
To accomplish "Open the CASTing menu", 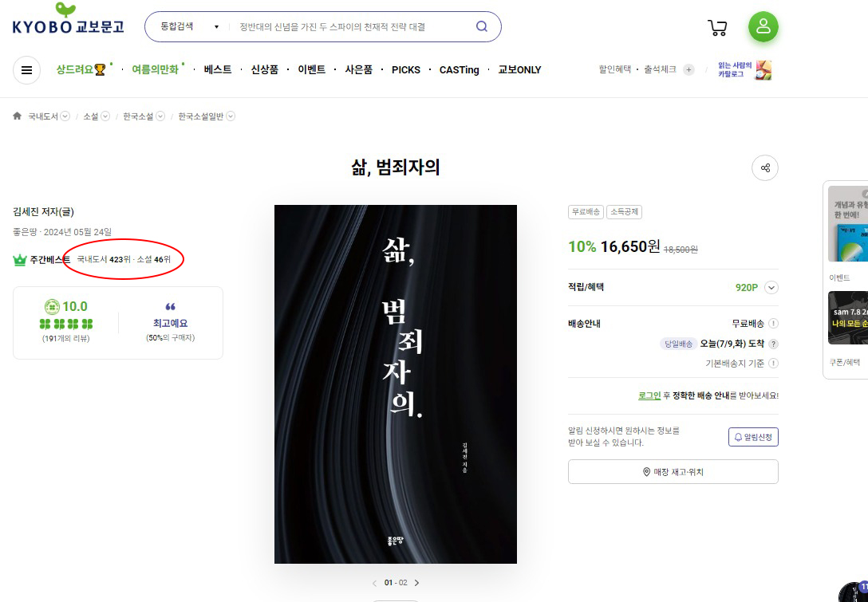I will [x=459, y=69].
